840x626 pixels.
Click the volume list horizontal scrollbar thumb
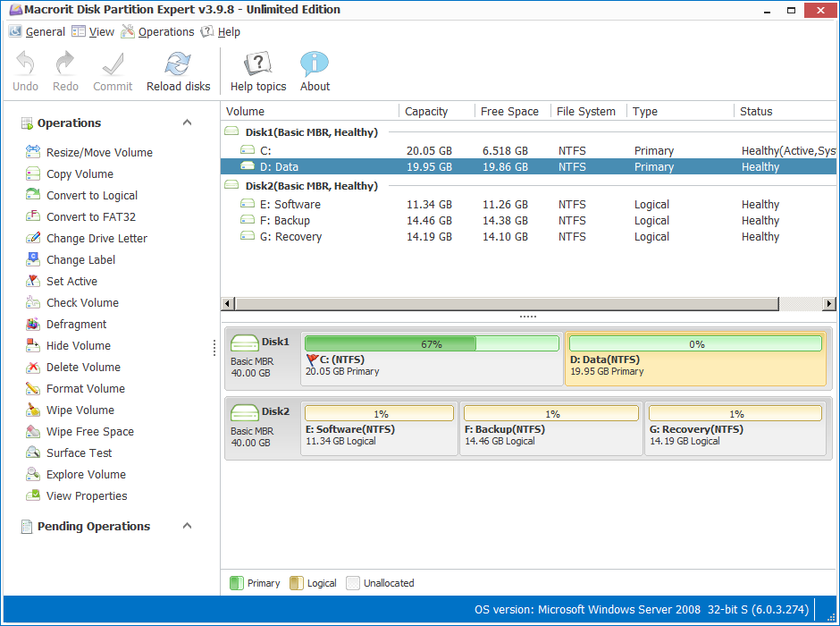point(508,304)
